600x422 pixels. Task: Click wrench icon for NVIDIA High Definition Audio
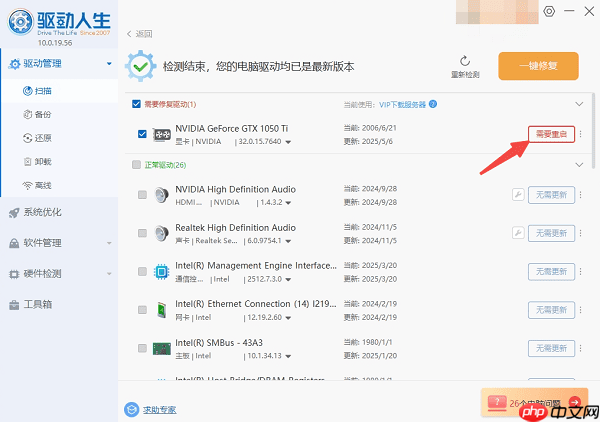[518, 195]
